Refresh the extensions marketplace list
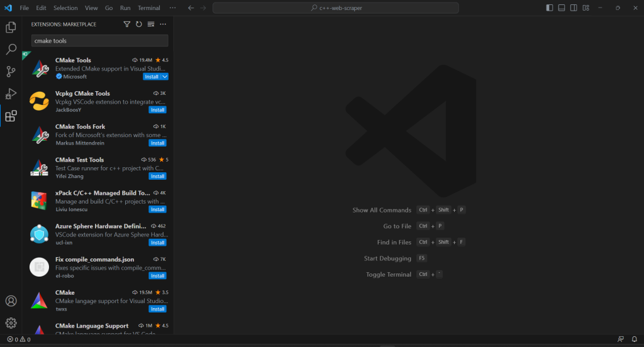 tap(139, 25)
